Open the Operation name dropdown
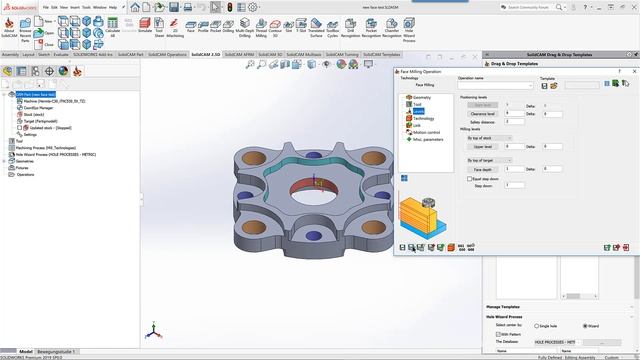The height and width of the screenshot is (360, 640). [530, 85]
